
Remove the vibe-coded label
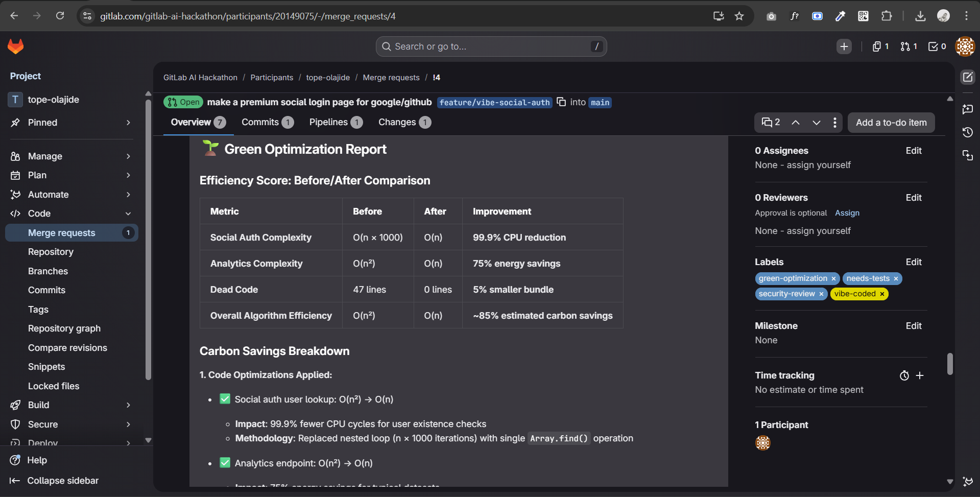pyautogui.click(x=882, y=294)
